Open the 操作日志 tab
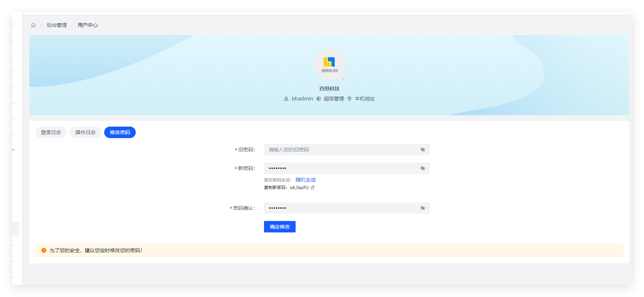The image size is (644, 297). coord(85,132)
